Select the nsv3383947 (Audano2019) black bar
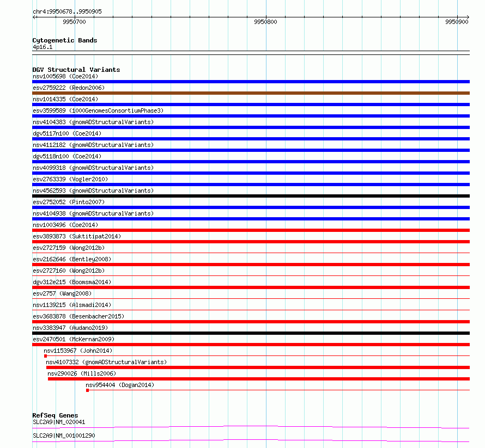 (x=251, y=333)
